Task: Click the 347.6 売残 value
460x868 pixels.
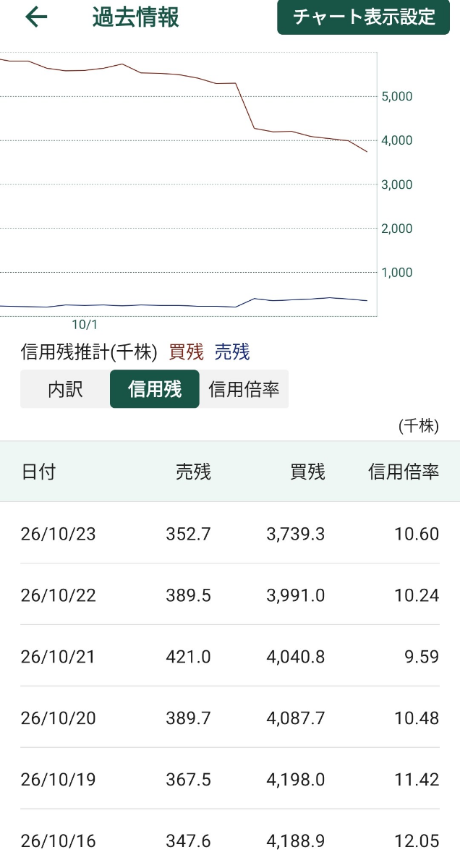Action: (x=188, y=841)
